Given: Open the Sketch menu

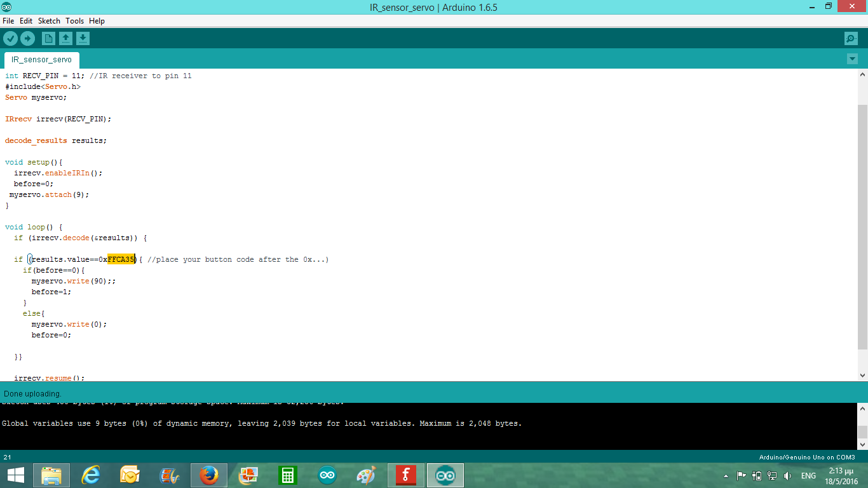Looking at the screenshot, I should [49, 21].
